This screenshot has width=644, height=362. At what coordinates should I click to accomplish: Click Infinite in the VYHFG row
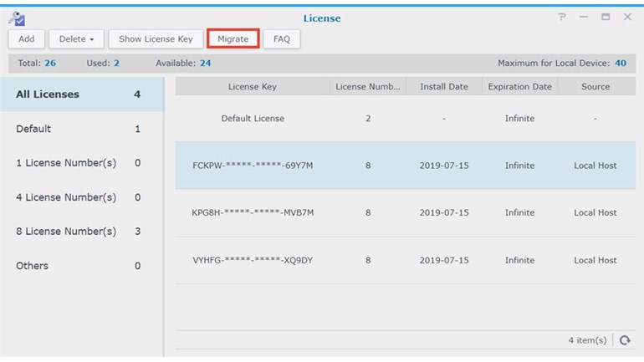pyautogui.click(x=519, y=261)
